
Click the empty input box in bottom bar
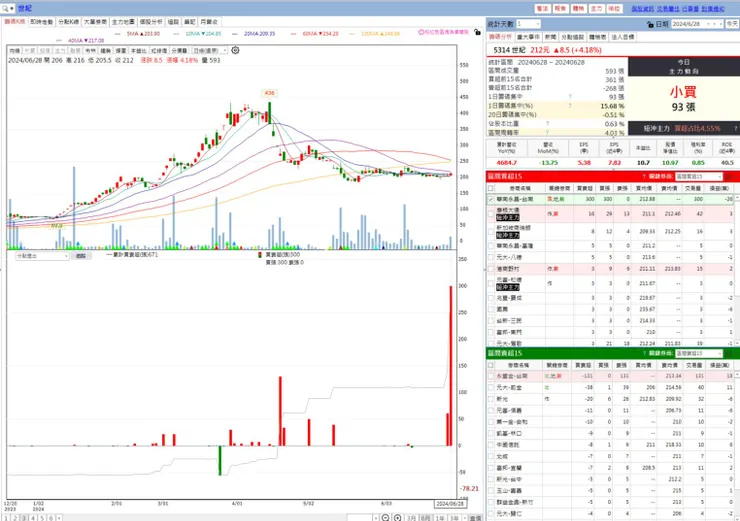pyautogui.click(x=360, y=518)
